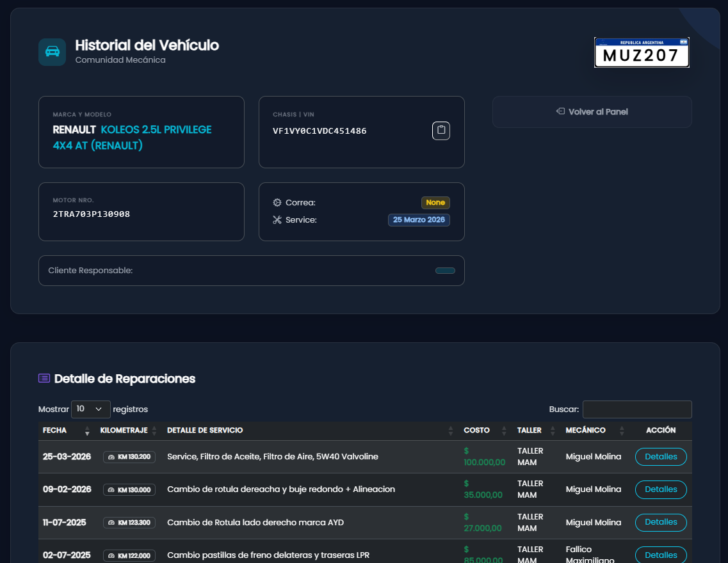Open Detalles for the 09-02-2026 repair
The height and width of the screenshot is (563, 728).
[661, 489]
